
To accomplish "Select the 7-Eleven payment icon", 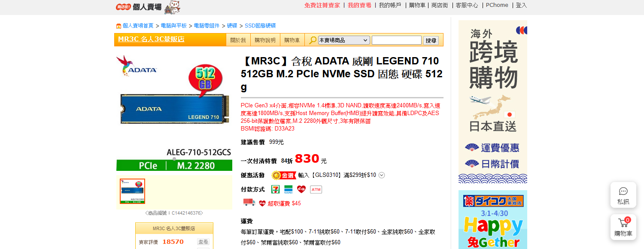I will tap(275, 189).
